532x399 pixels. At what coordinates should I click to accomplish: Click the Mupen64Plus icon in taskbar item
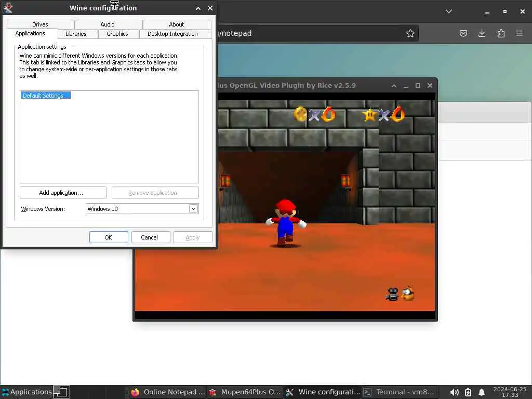click(x=212, y=392)
